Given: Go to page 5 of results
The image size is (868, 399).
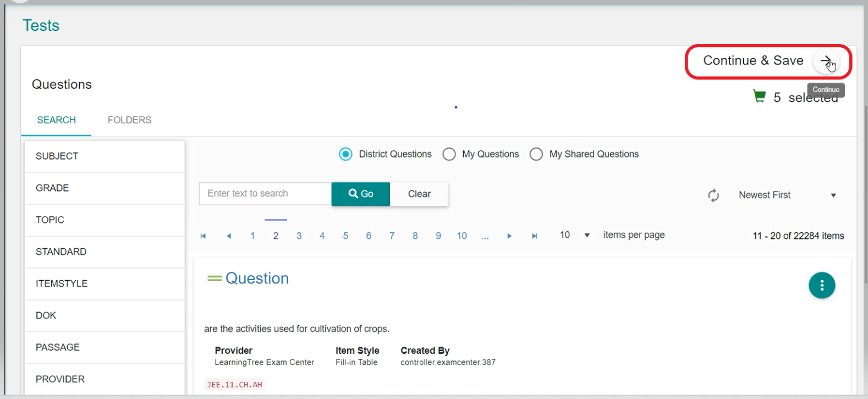Looking at the screenshot, I should (345, 236).
